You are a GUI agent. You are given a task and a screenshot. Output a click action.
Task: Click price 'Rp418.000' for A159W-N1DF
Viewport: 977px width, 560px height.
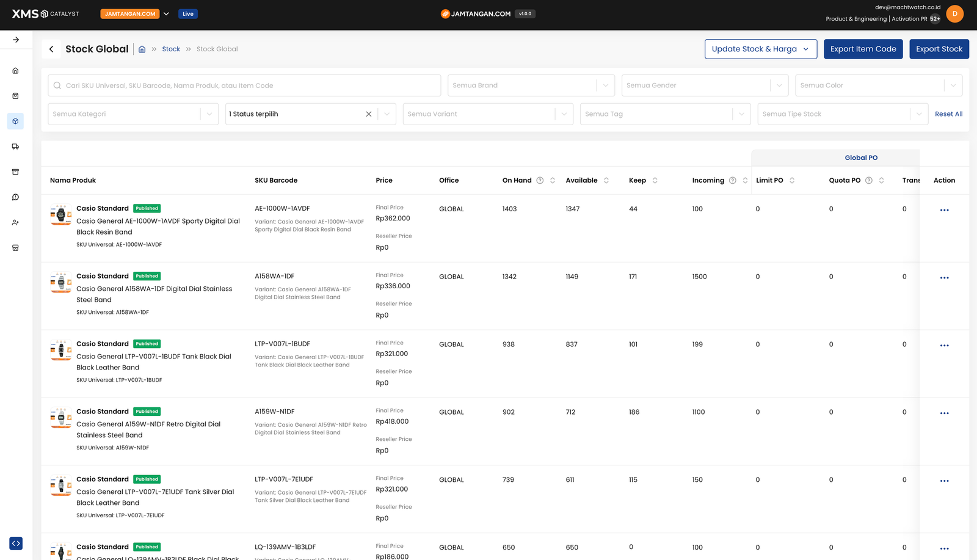tap(392, 422)
